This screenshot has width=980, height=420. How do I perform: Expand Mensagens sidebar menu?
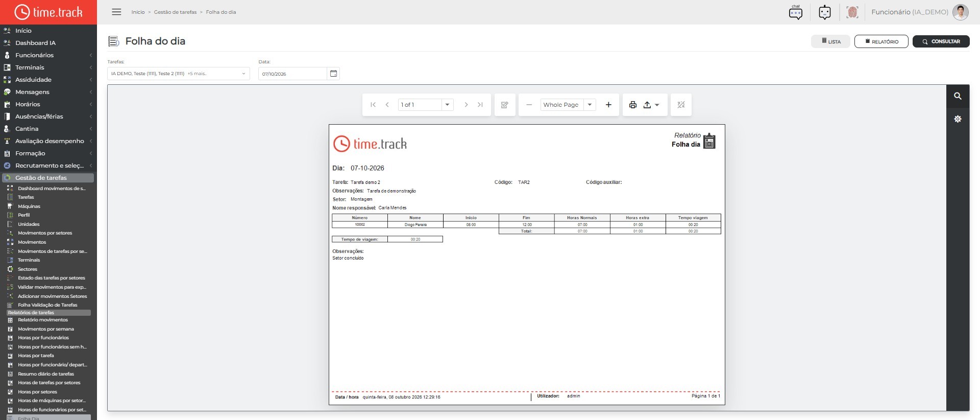click(48, 92)
